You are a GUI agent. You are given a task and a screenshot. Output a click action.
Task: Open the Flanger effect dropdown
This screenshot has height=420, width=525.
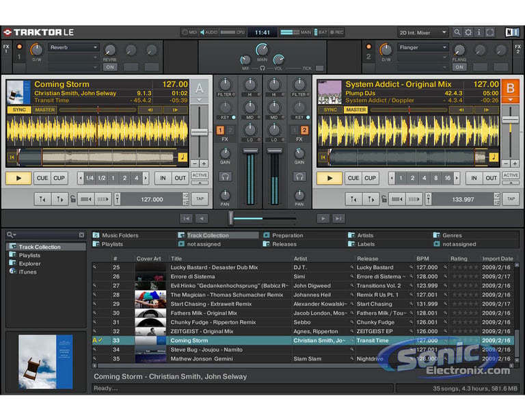tap(423, 48)
